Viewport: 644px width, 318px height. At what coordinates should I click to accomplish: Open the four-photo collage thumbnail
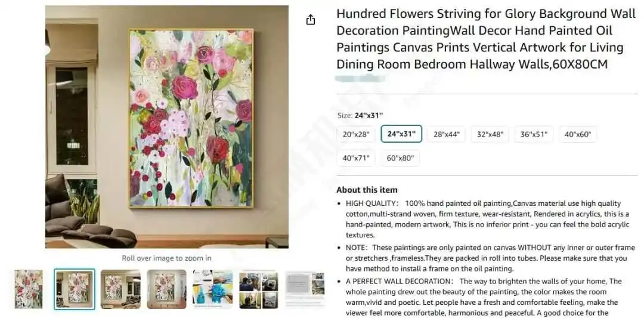(259, 289)
